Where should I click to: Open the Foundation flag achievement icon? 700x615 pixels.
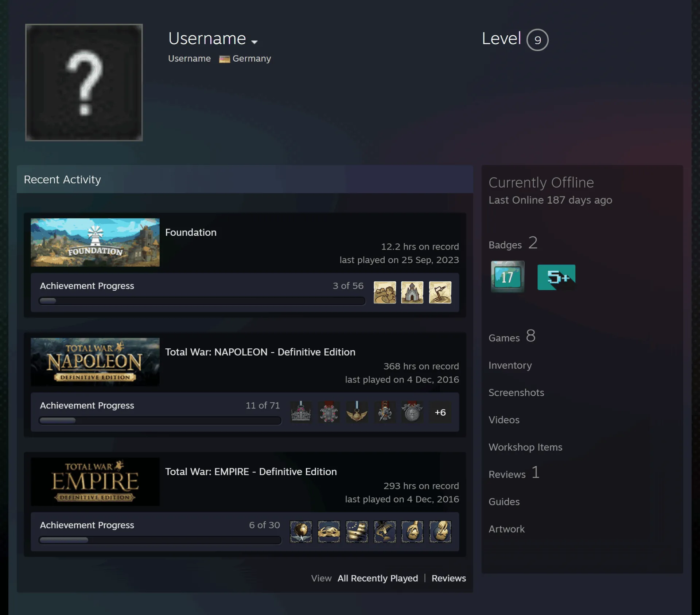pos(440,292)
